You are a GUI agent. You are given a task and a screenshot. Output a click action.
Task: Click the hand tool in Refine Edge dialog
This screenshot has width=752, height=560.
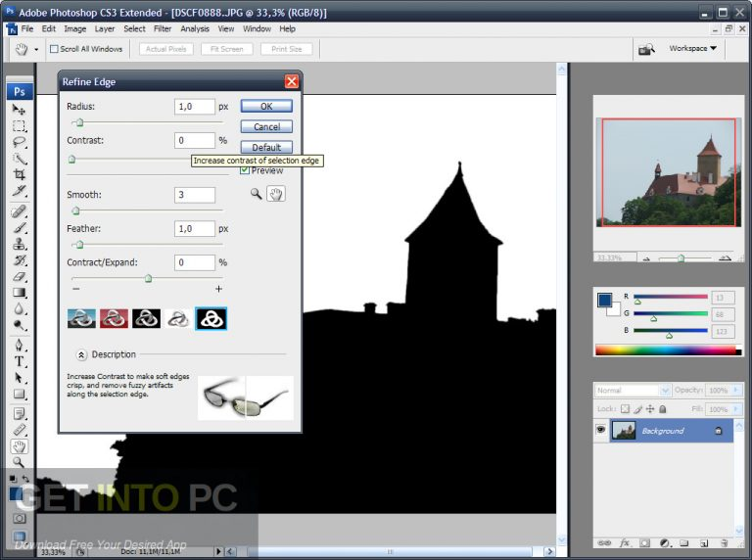coord(276,194)
